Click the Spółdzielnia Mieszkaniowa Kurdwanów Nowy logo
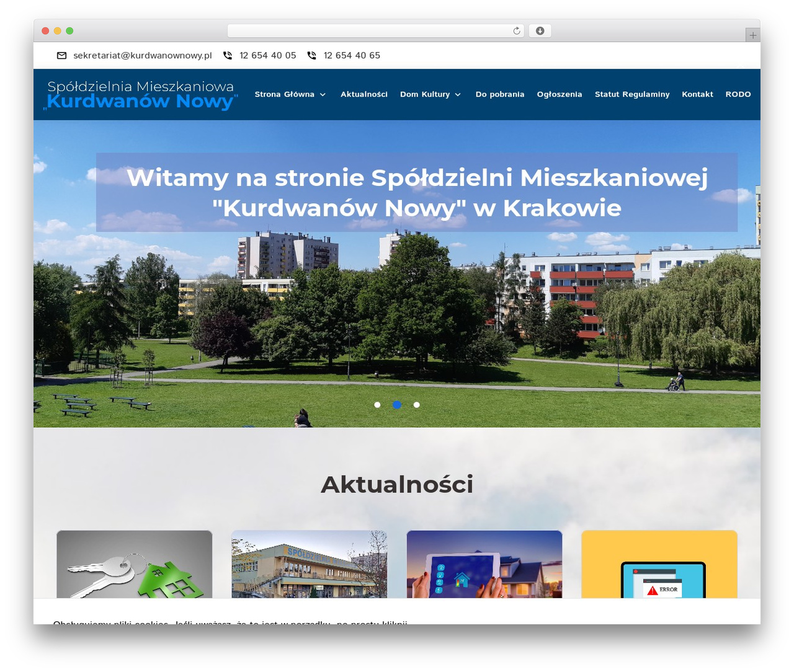Screen dimensions: 794x672 (141, 95)
